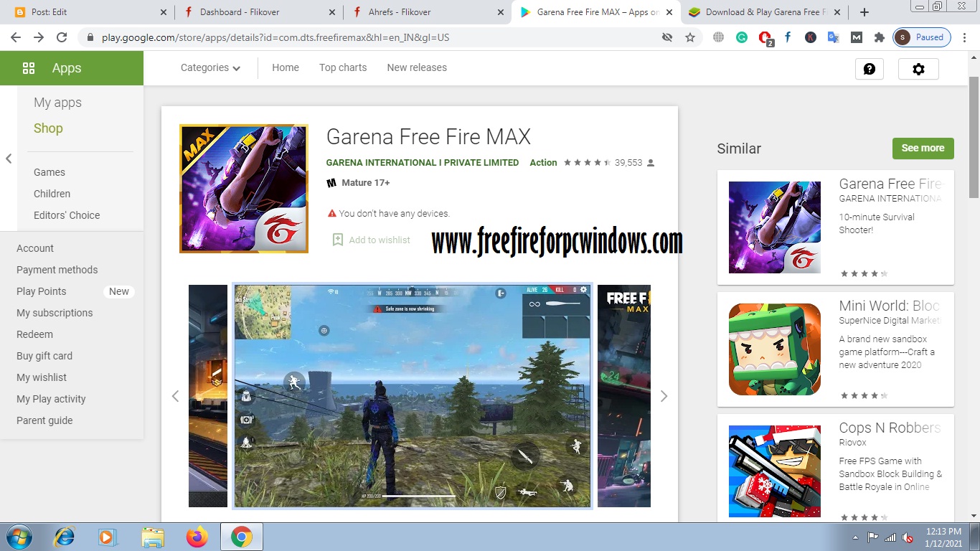Open GARENA INTERNATIONAL I PRIVATE LIMITED developer link
Screen dimensions: 980x551
[423, 163]
